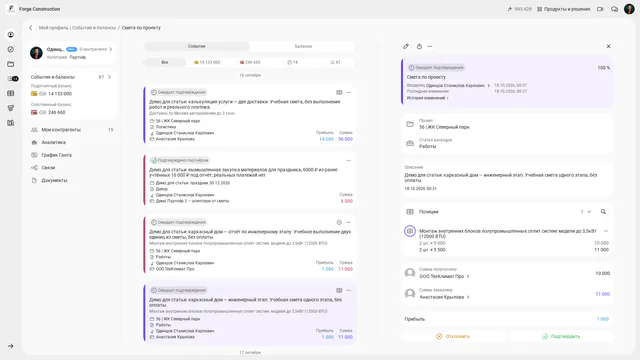The height and width of the screenshot is (360, 640).
Task: Click estimate icon on highlighted engineering stage card
Action: [339, 290]
